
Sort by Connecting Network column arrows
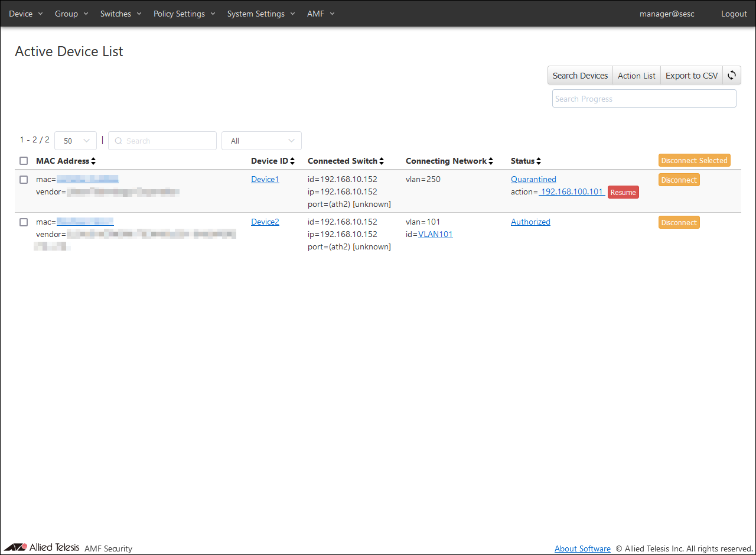point(491,161)
